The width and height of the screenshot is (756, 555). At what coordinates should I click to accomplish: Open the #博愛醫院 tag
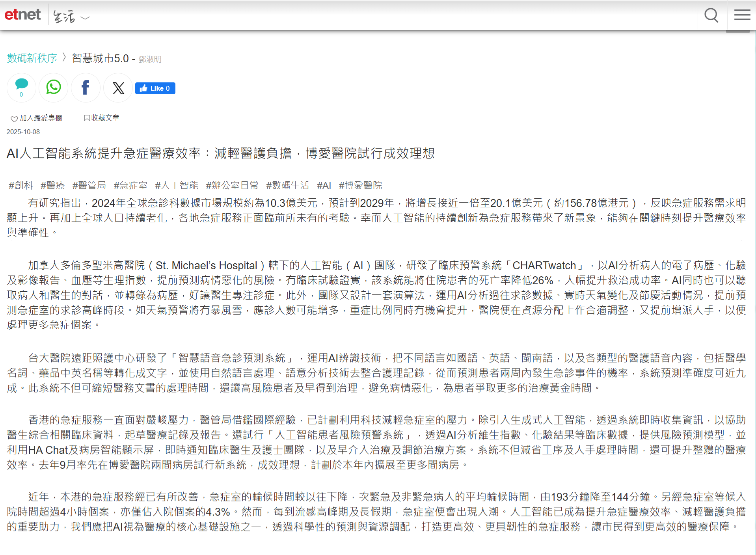click(360, 185)
